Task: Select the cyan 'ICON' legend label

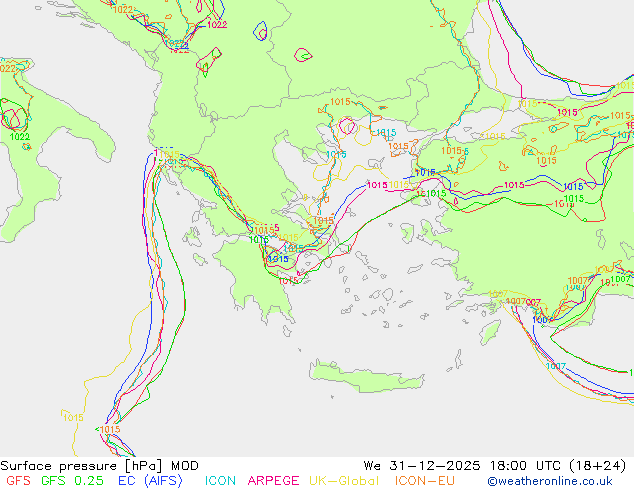Action: (x=220, y=481)
